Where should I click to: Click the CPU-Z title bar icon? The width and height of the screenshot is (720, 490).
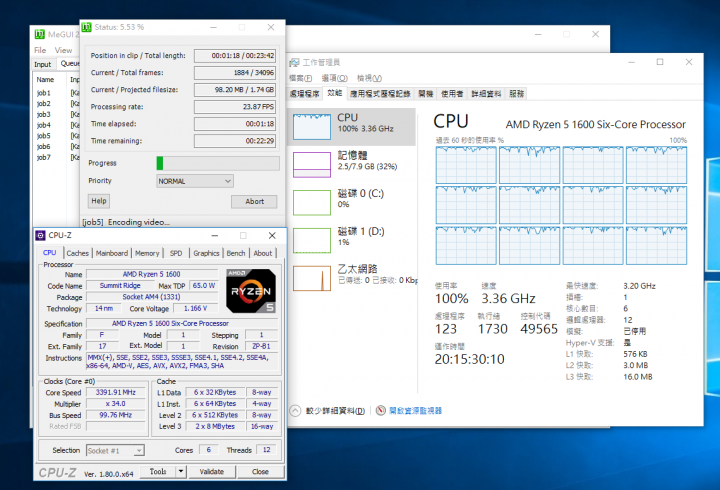pyautogui.click(x=40, y=236)
